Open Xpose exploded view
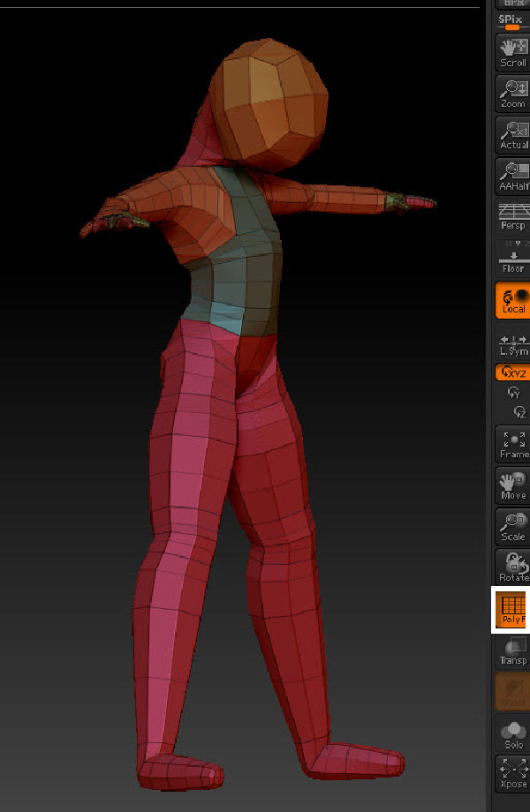This screenshot has height=812, width=530. (x=512, y=773)
